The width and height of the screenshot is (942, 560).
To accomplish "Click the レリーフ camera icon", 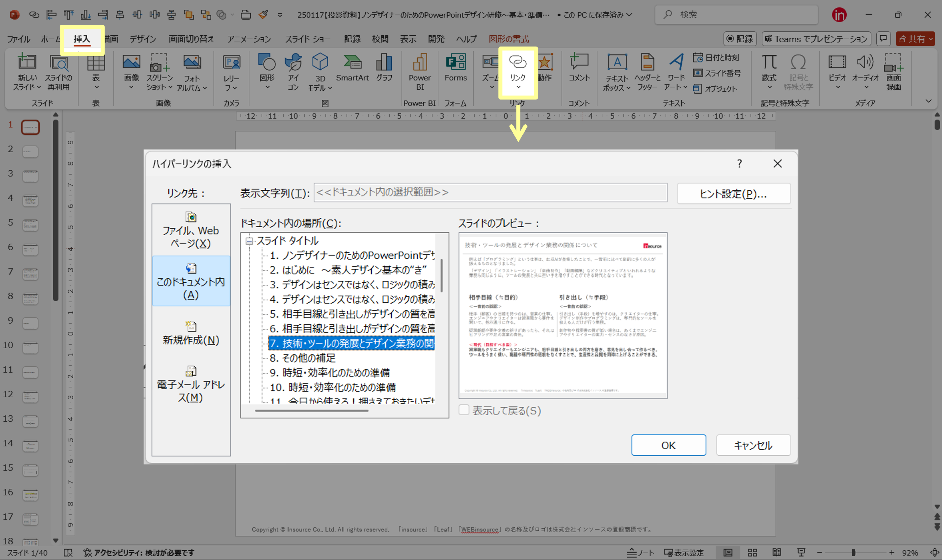I will (x=231, y=72).
